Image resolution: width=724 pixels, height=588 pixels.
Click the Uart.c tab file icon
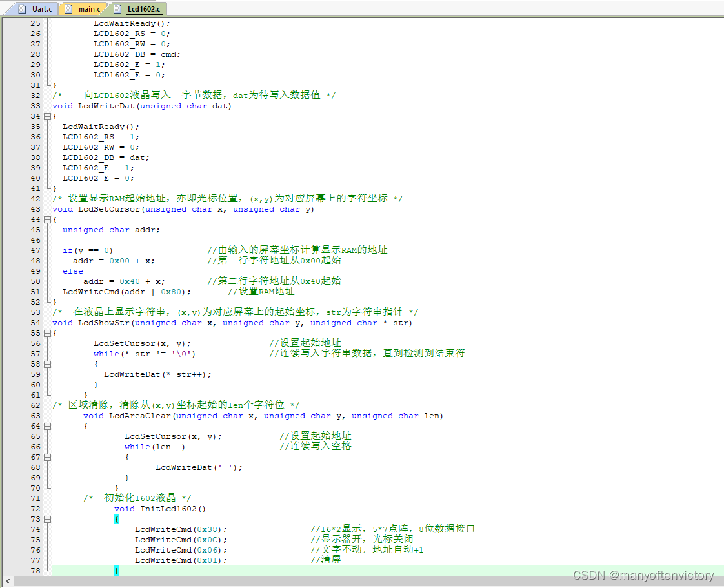[22, 9]
